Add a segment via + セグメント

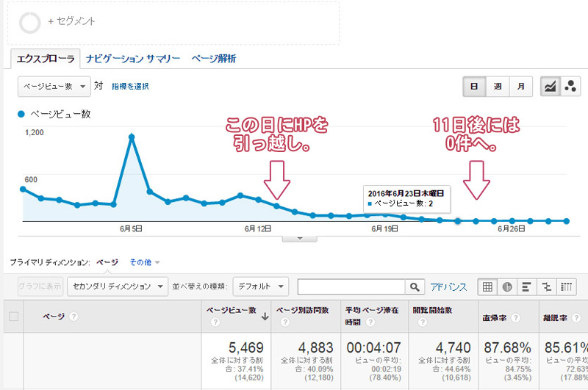click(x=71, y=22)
